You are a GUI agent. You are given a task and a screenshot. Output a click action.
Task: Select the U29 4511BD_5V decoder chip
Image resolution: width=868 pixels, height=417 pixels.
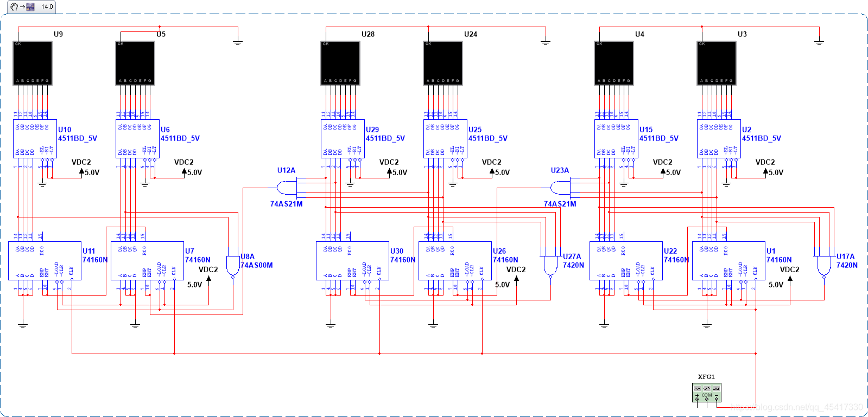click(x=343, y=139)
